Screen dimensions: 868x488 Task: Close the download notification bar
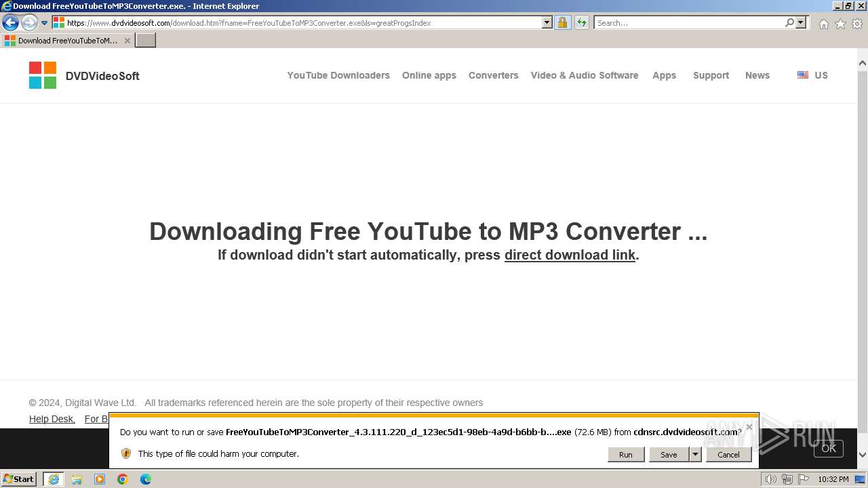pos(749,427)
